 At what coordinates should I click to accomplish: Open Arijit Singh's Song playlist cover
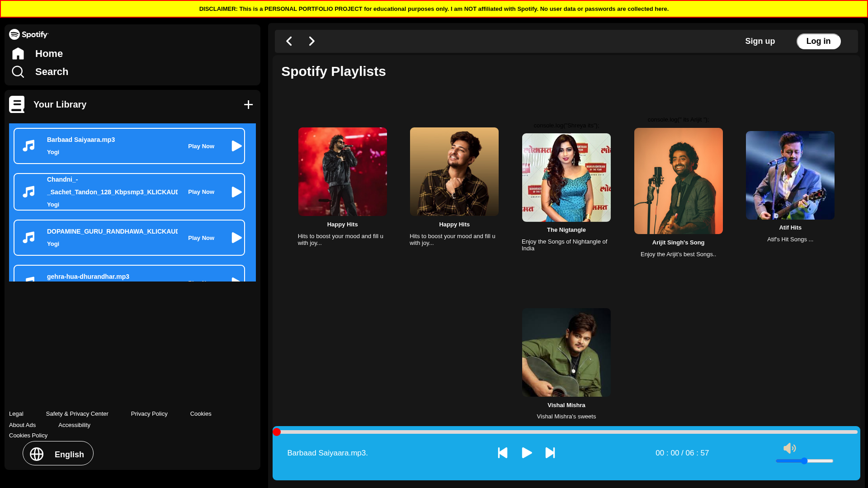coord(678,181)
